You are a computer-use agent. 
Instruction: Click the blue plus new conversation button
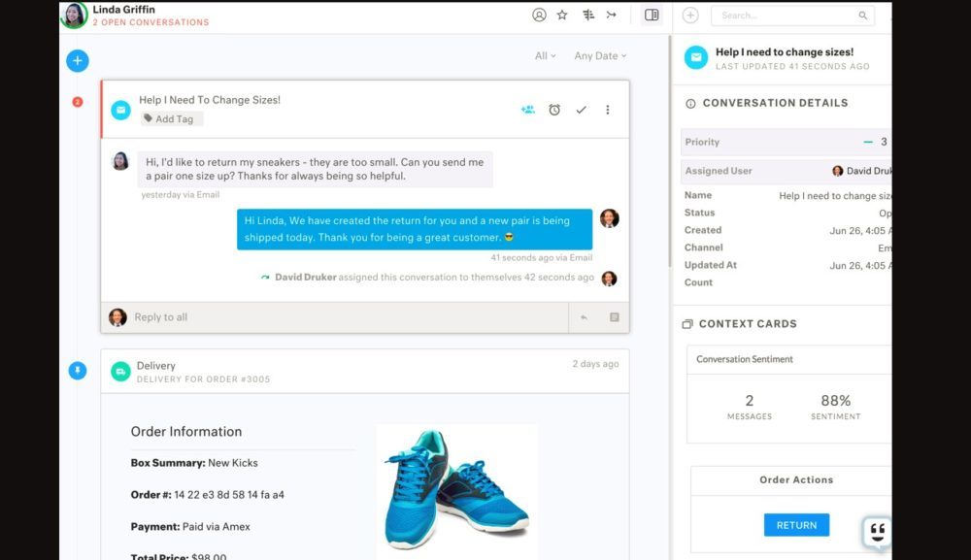tap(78, 61)
